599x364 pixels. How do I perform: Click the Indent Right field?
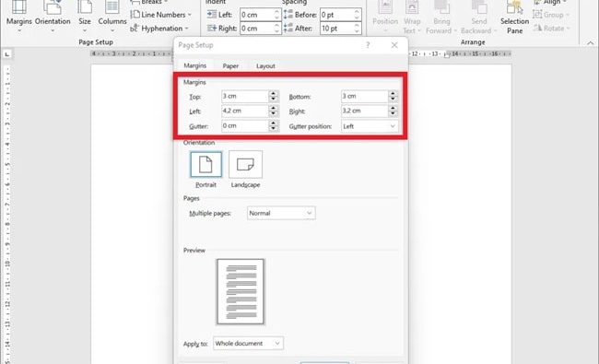(256, 29)
